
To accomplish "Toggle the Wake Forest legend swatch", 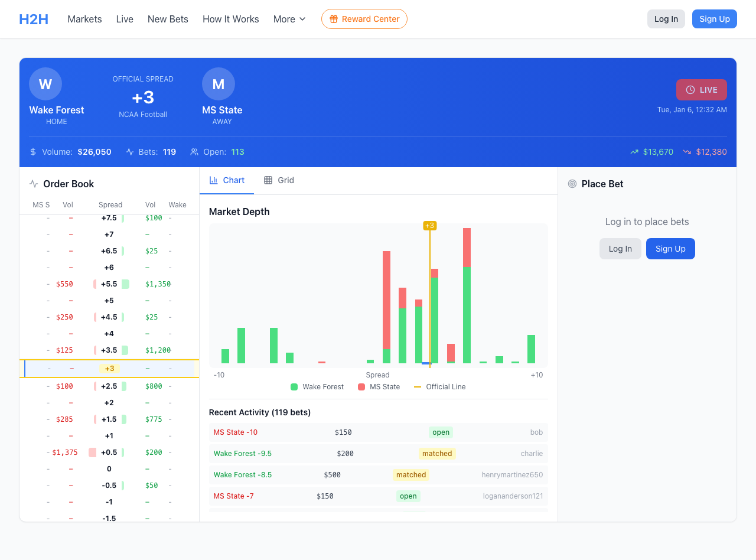I will point(294,387).
